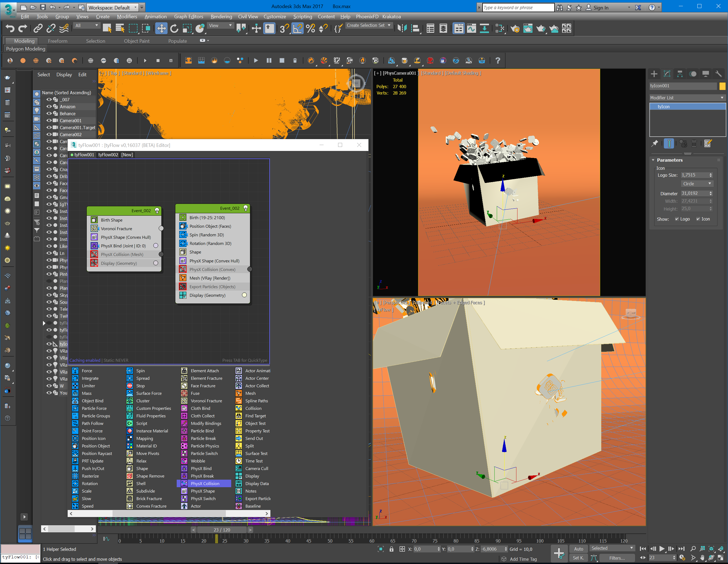The height and width of the screenshot is (564, 728).
Task: Click the Mirror tool icon
Action: (x=402, y=29)
